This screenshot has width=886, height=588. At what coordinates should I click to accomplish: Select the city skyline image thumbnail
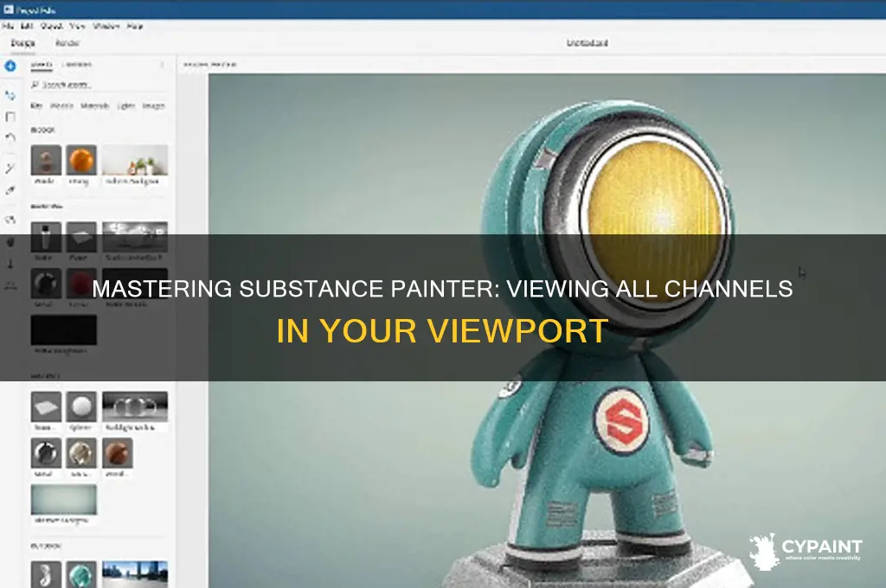[x=134, y=574]
